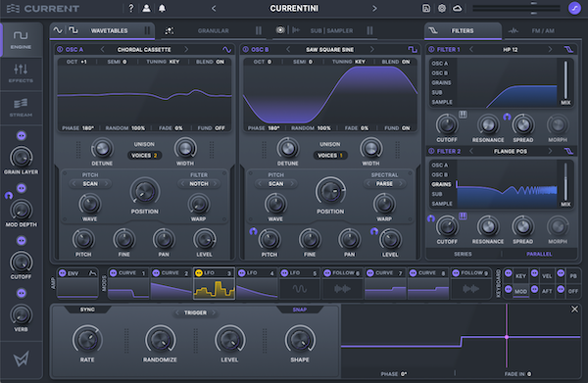
Task: Click the Mod Depth macro assign icon
Action: click(x=22, y=188)
